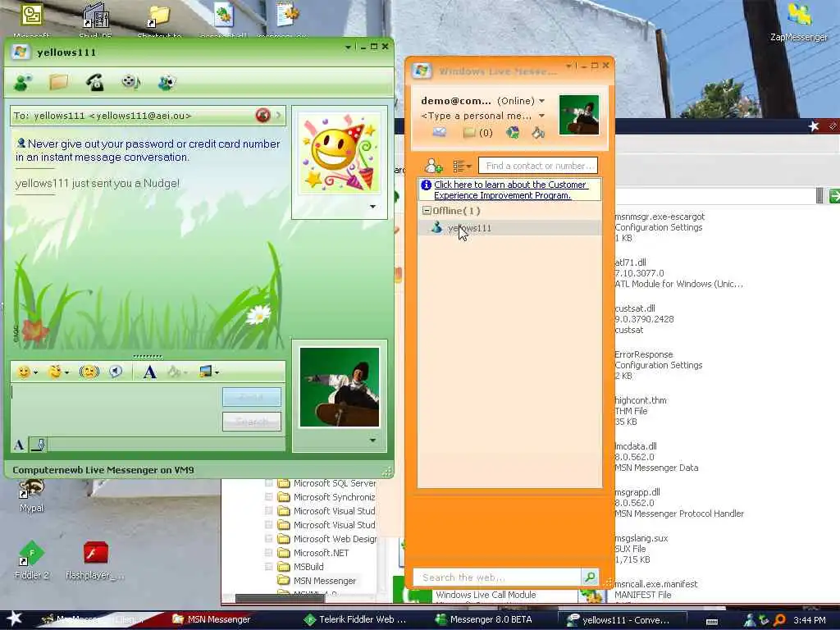Switch to text mode A tab
Viewport: 840px width, 630px height.
click(19, 445)
